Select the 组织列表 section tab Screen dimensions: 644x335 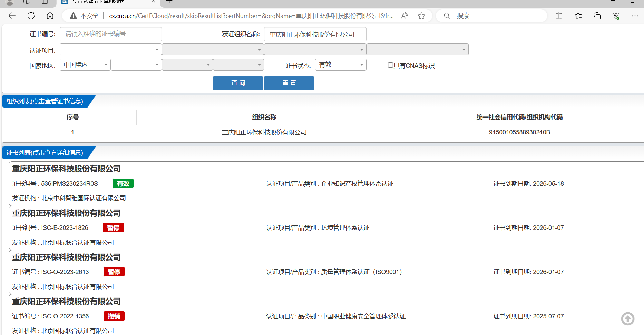point(45,101)
